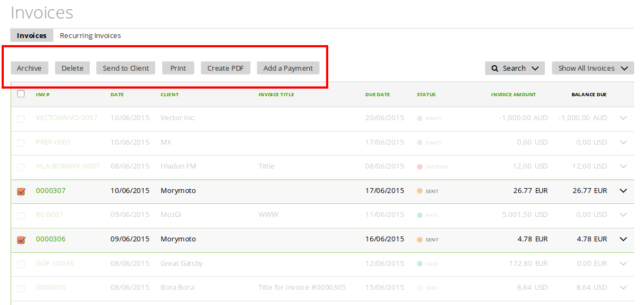644x305 pixels.
Task: Click the 172.80 EUR invoice amount
Action: pos(528,263)
